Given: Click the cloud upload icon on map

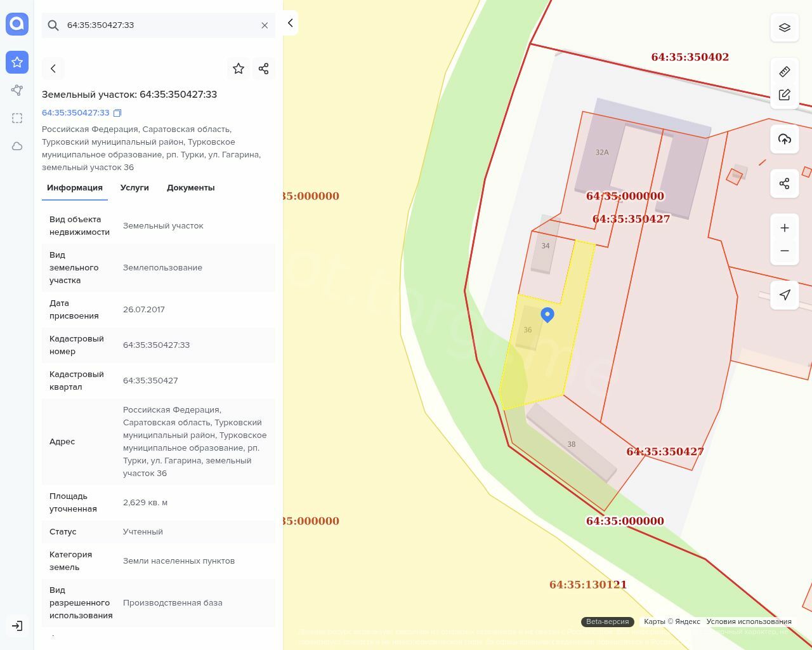Looking at the screenshot, I should click(785, 139).
